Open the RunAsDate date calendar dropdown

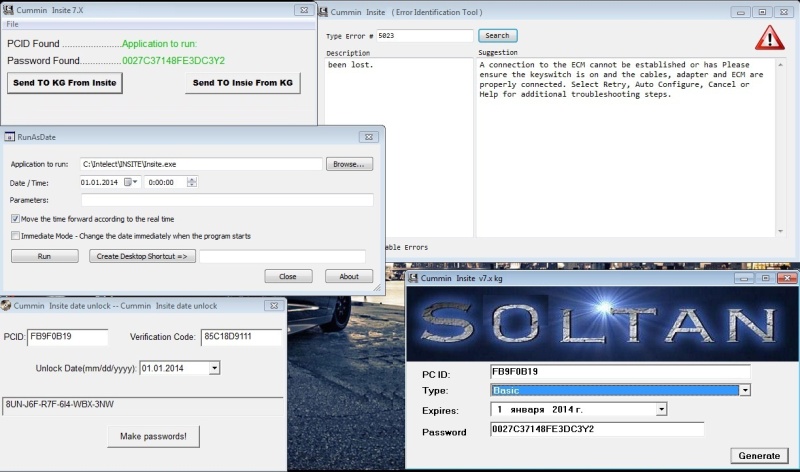coord(132,182)
